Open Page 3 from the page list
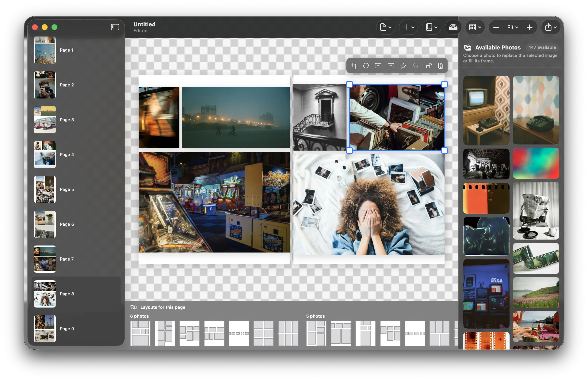This screenshot has width=588, height=381. [76, 120]
